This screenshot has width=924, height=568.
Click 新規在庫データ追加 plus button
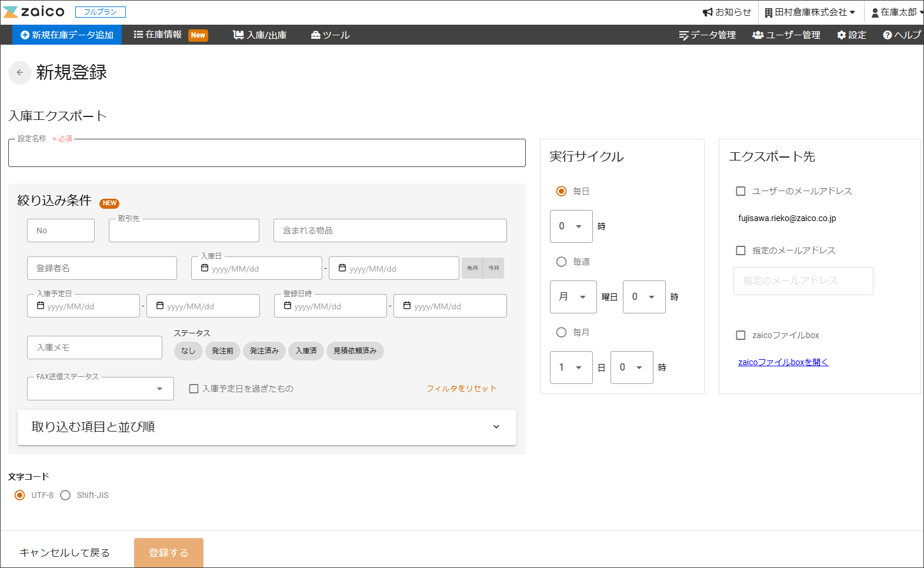(67, 35)
